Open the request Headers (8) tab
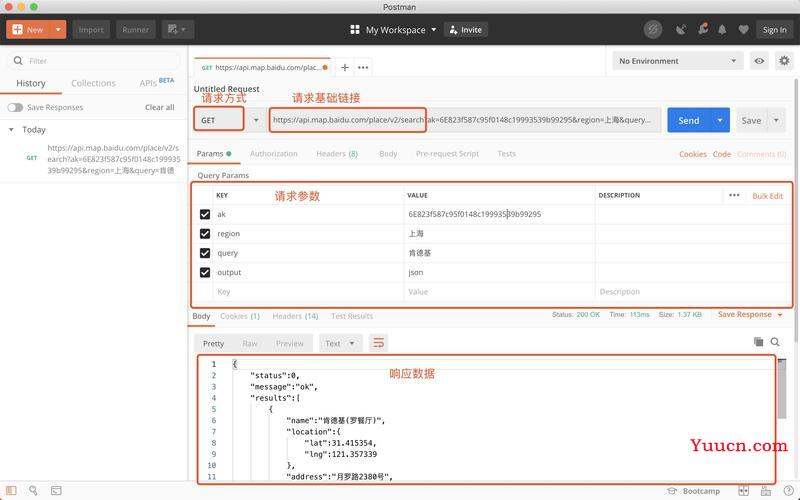The width and height of the screenshot is (800, 500). tap(337, 154)
